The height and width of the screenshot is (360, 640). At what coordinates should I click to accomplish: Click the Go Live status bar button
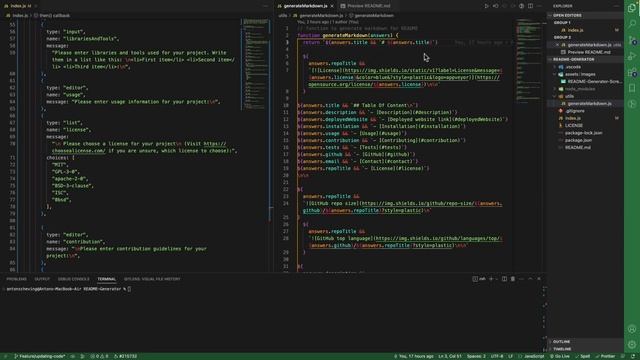(560, 356)
